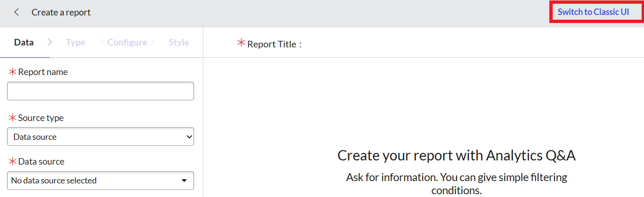Select the Data step tab

pyautogui.click(x=24, y=42)
